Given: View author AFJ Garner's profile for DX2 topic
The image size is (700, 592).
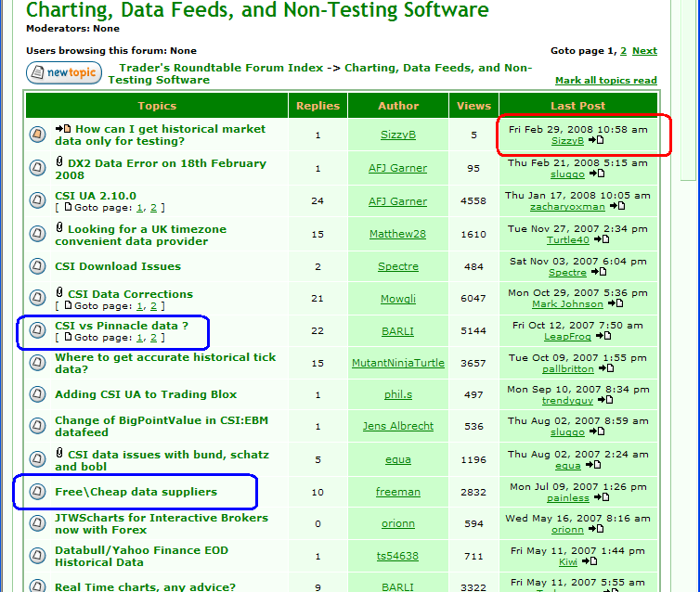Looking at the screenshot, I should click(397, 168).
